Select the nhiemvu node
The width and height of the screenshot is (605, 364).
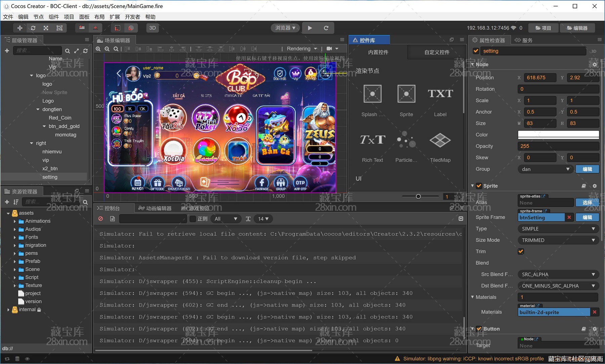click(52, 151)
